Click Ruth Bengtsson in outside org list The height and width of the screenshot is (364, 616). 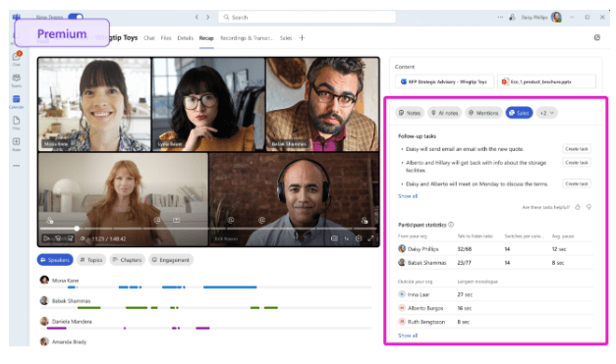pyautogui.click(x=426, y=322)
